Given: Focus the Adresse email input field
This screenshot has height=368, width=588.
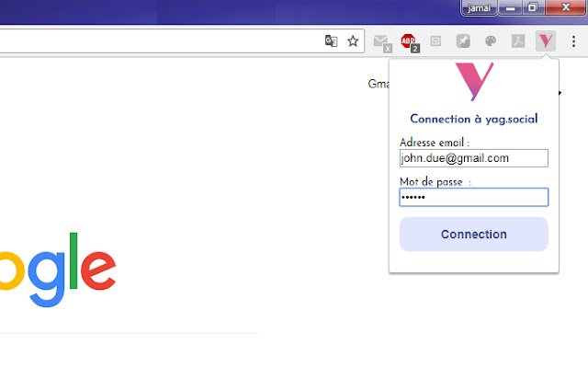Looking at the screenshot, I should pos(474,158).
